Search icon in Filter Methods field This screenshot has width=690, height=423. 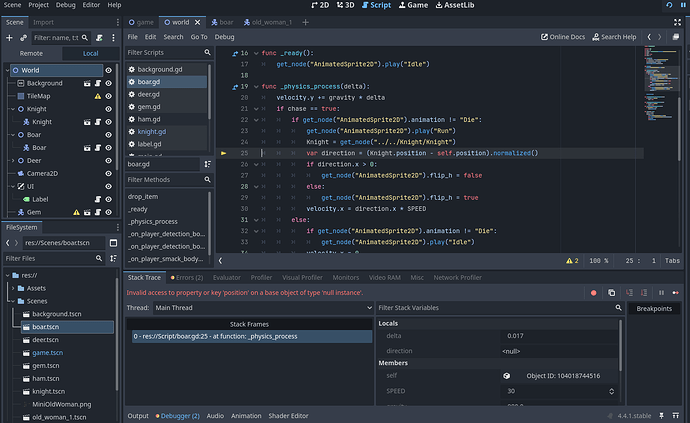[207, 180]
